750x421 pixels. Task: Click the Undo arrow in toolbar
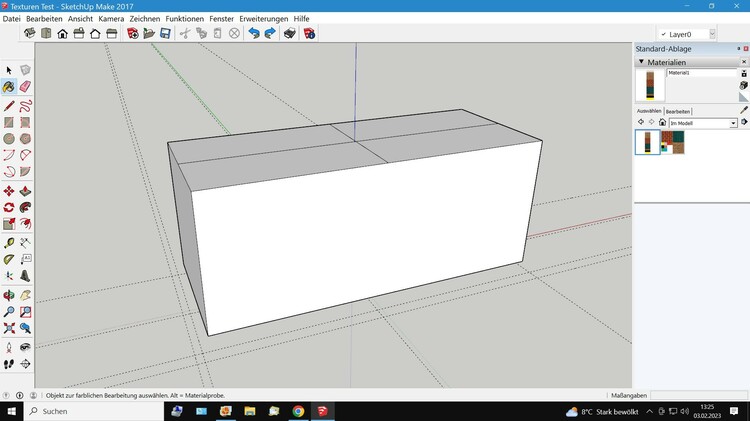[x=254, y=33]
